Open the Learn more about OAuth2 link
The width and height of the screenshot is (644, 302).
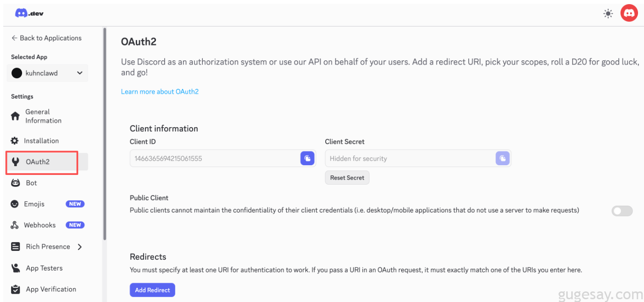tap(160, 92)
